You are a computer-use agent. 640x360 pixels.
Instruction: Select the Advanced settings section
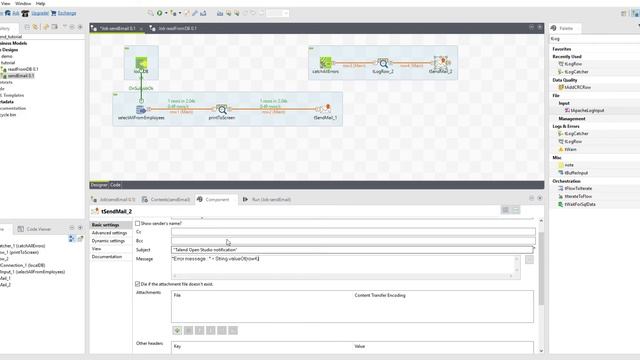[x=109, y=233]
